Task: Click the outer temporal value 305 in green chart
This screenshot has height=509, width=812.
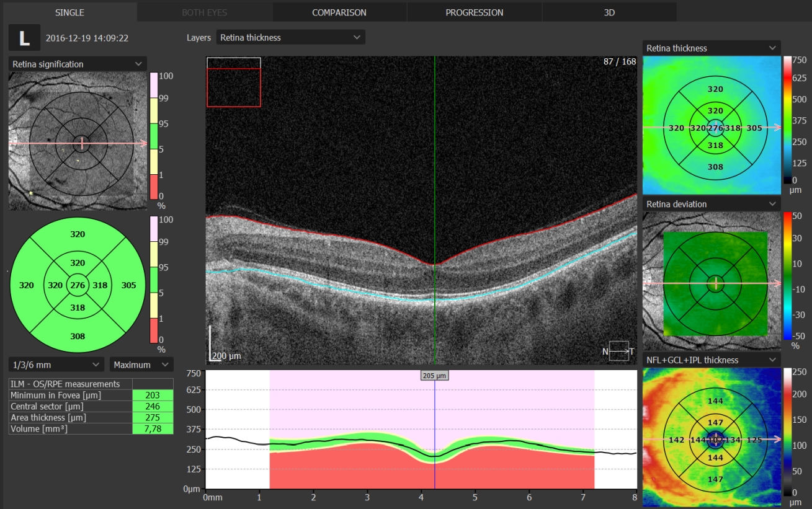Action: tap(129, 285)
